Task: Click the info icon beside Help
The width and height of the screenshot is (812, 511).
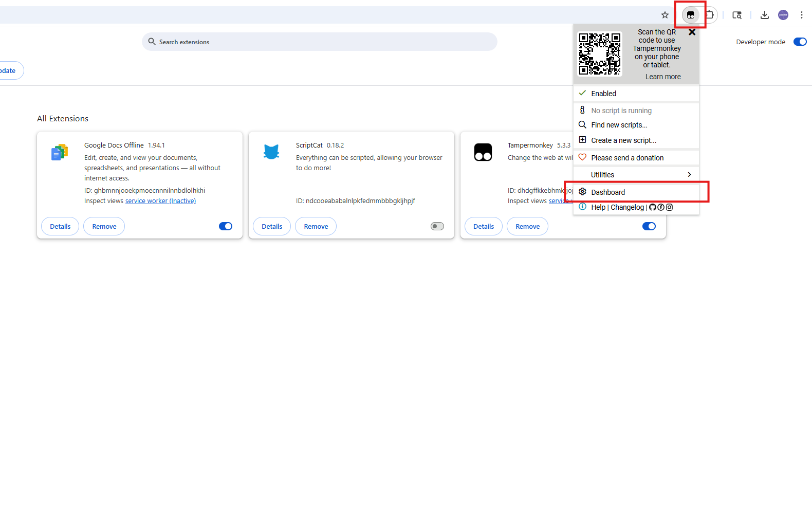Action: coord(582,207)
